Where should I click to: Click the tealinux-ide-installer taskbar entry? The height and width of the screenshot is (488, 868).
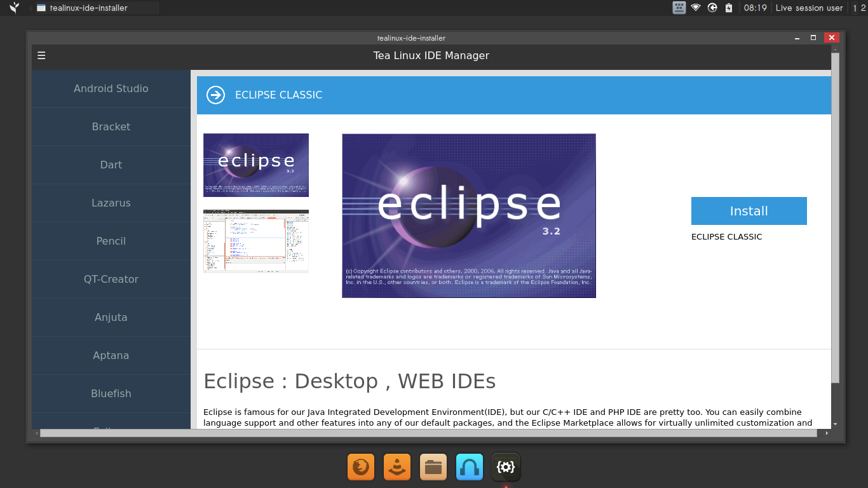pos(97,8)
